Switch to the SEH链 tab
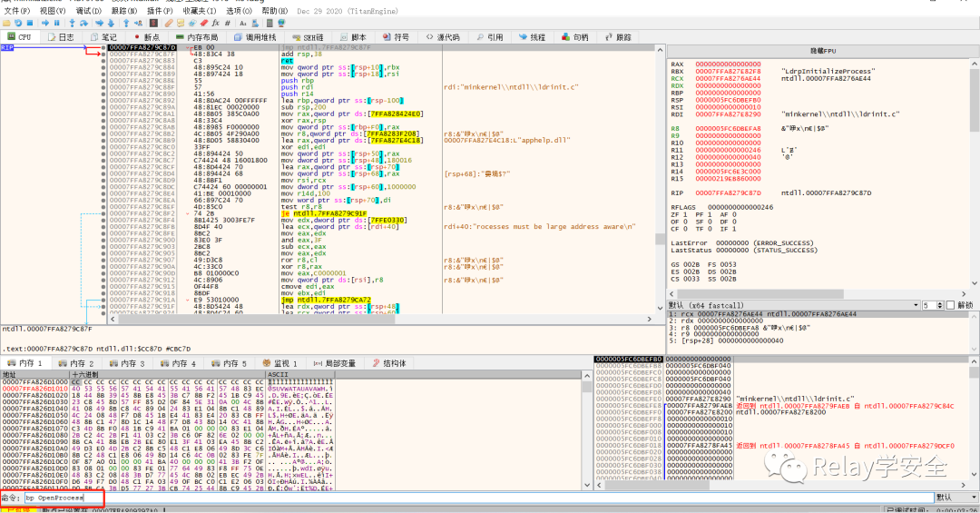This screenshot has height=513, width=980. coord(309,37)
